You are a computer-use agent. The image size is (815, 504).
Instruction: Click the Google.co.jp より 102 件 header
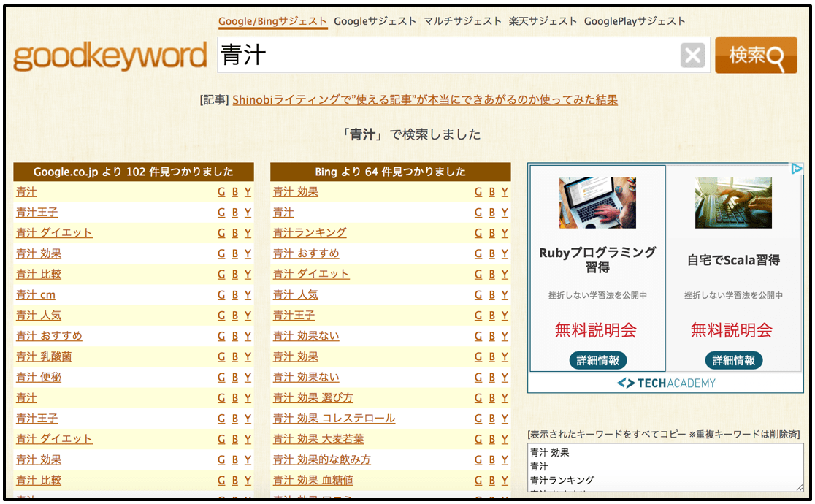(x=134, y=172)
